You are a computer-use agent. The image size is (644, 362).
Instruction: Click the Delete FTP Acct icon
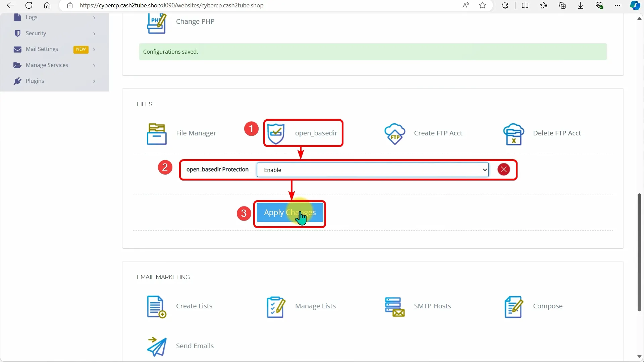514,134
